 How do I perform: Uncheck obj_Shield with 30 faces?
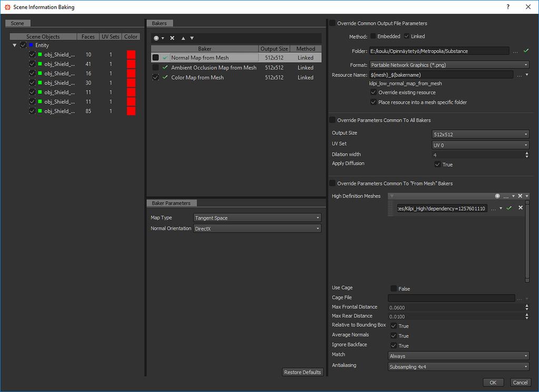pyautogui.click(x=32, y=83)
